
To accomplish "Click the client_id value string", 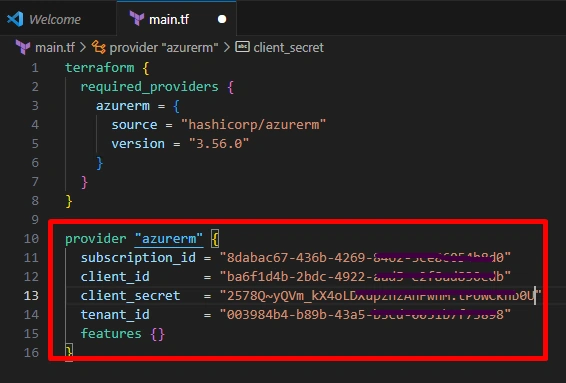I will coord(365,277).
